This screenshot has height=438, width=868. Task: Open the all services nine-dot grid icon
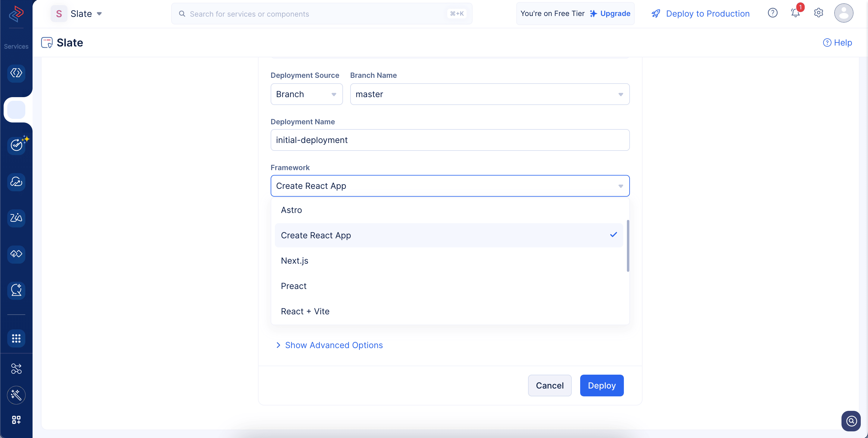coord(16,338)
